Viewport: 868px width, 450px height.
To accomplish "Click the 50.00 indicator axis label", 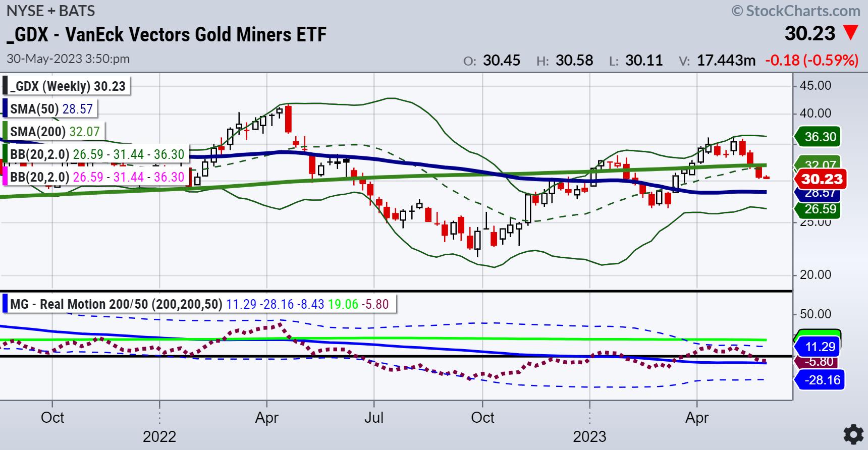I will point(816,314).
